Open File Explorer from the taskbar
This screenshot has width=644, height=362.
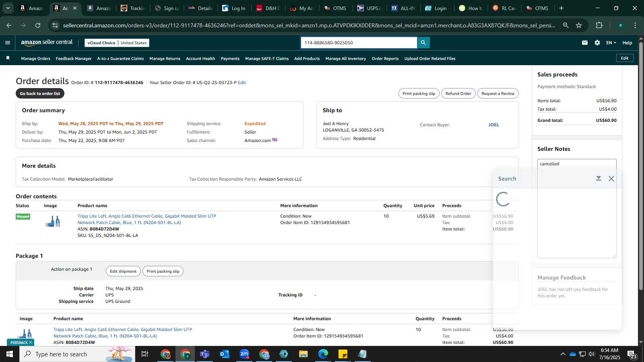[303, 354]
